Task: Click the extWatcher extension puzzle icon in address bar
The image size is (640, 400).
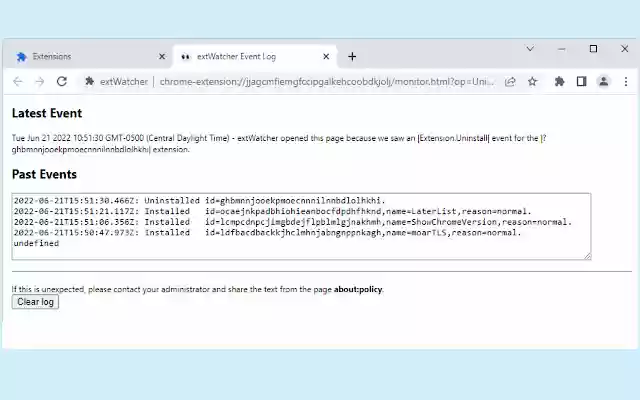Action: tap(89, 82)
